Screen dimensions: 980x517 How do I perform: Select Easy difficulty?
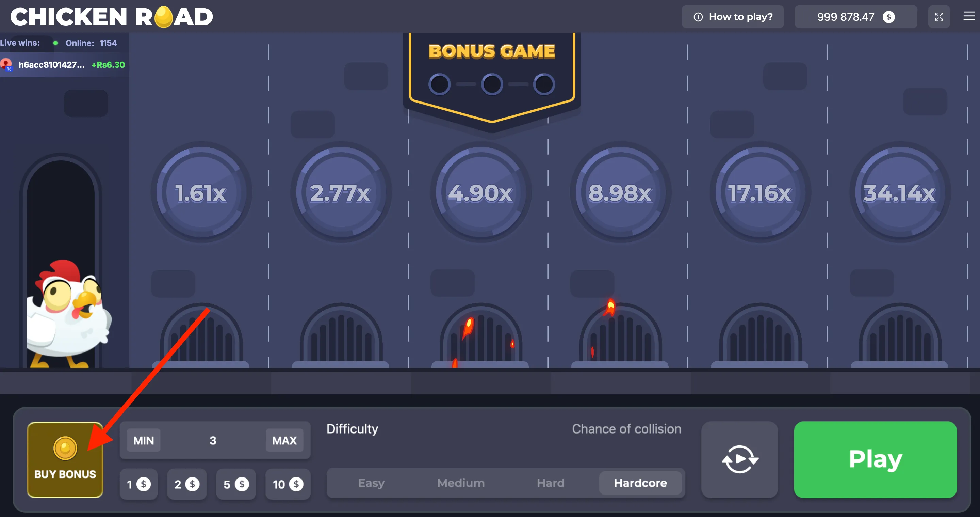coord(371,483)
